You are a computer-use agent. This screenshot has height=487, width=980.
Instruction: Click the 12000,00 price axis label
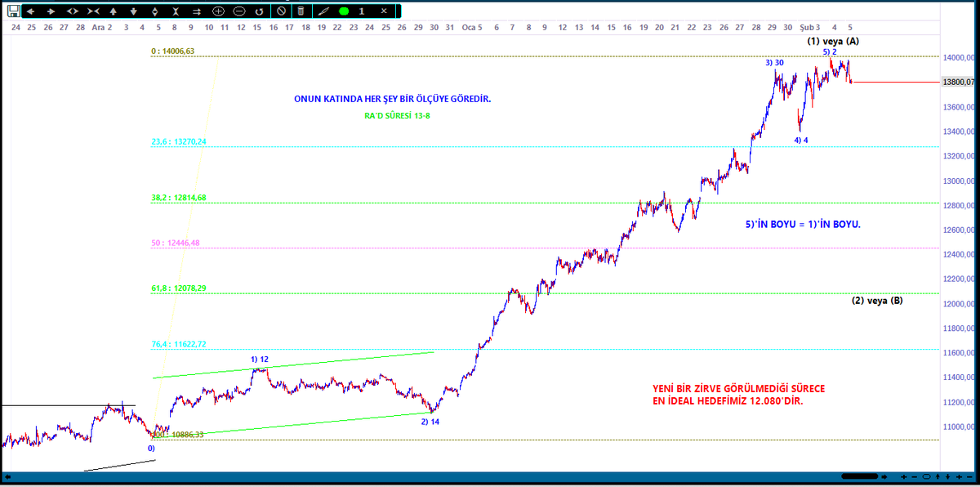(960, 304)
